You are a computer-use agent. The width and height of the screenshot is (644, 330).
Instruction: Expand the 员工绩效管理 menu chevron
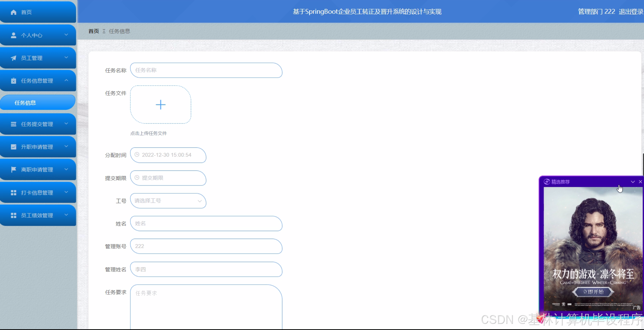click(x=66, y=215)
